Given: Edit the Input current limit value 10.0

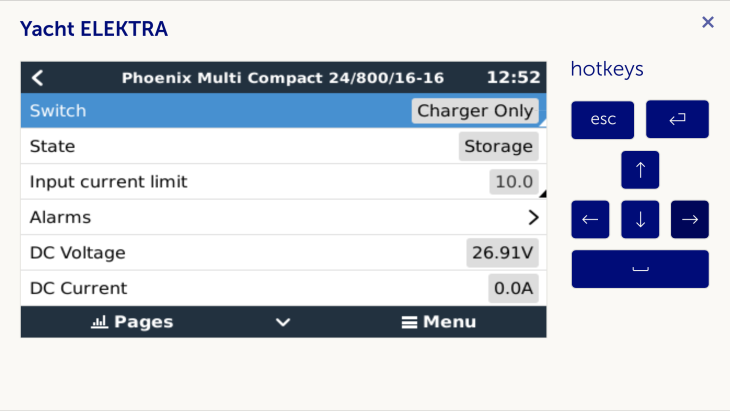Looking at the screenshot, I should pyautogui.click(x=514, y=182).
